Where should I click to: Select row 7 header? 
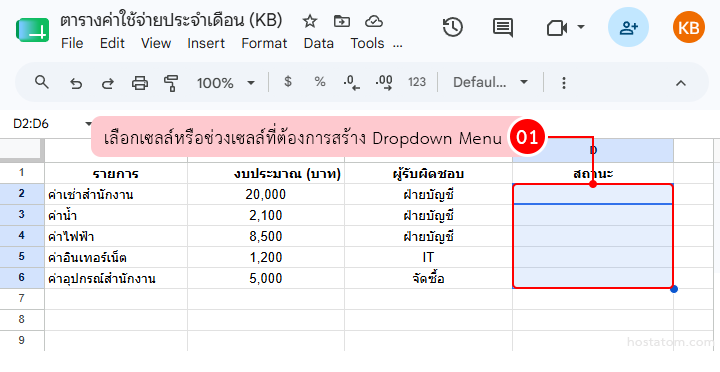[22, 299]
